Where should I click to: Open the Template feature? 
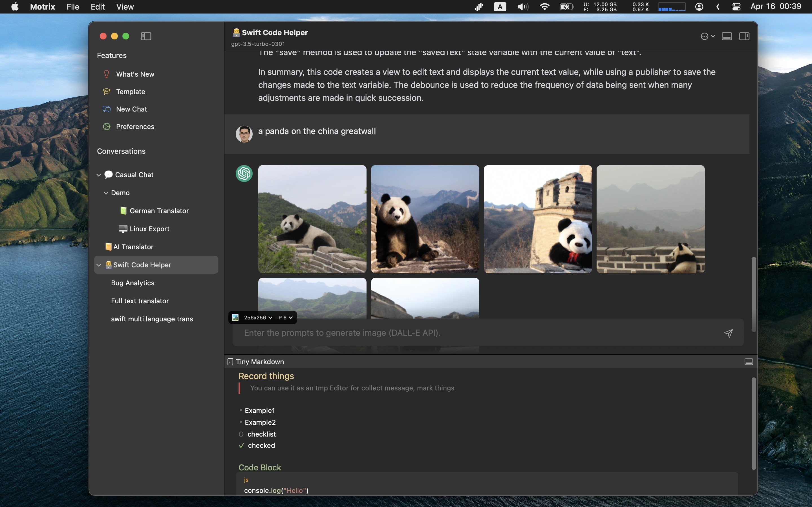131,92
